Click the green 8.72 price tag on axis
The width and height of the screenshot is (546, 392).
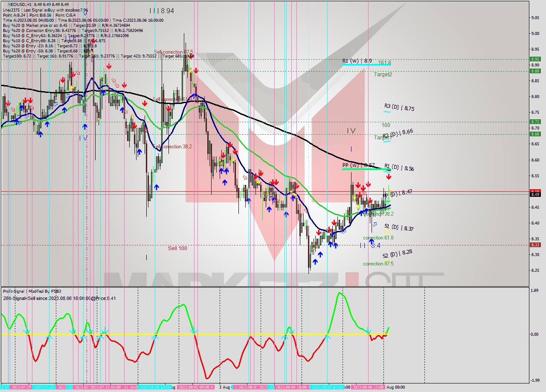coord(535,121)
